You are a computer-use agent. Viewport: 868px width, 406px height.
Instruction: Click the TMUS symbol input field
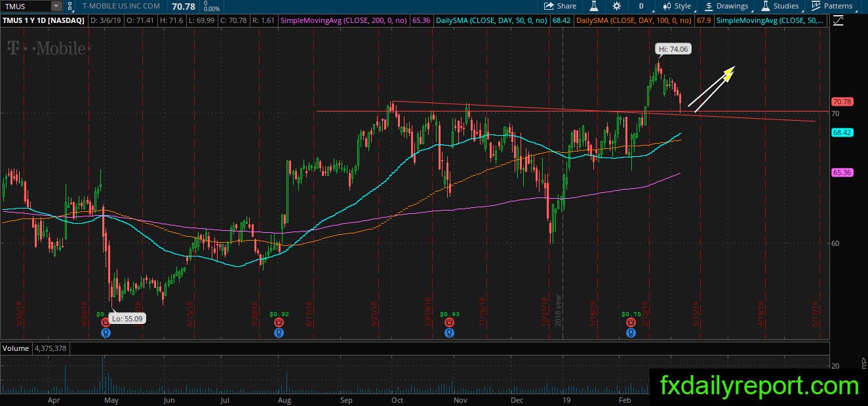coord(26,6)
